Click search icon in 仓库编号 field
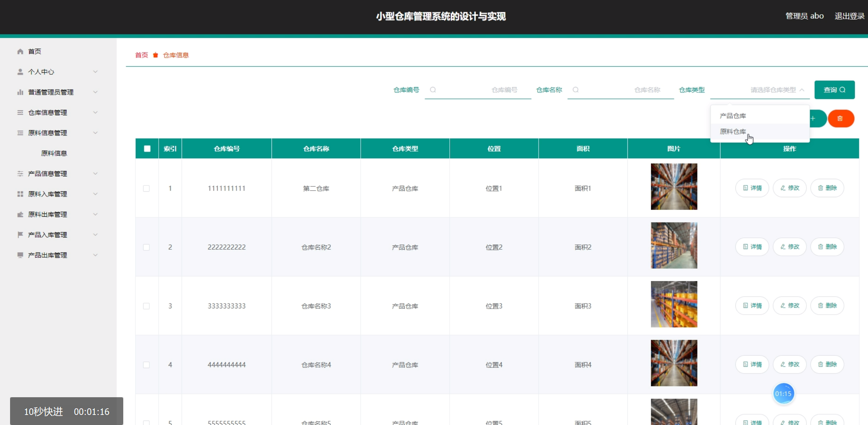 coord(433,90)
